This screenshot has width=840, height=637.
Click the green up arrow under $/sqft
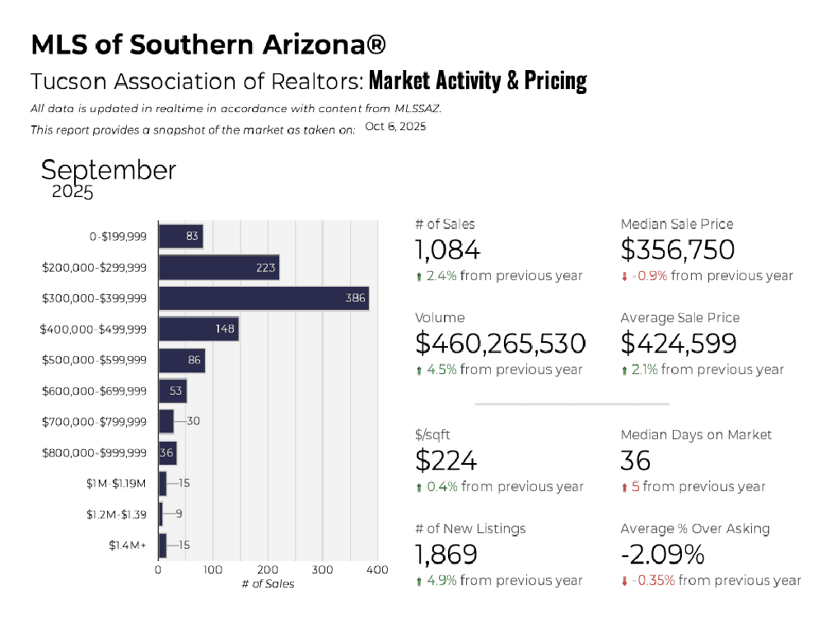[x=418, y=488]
